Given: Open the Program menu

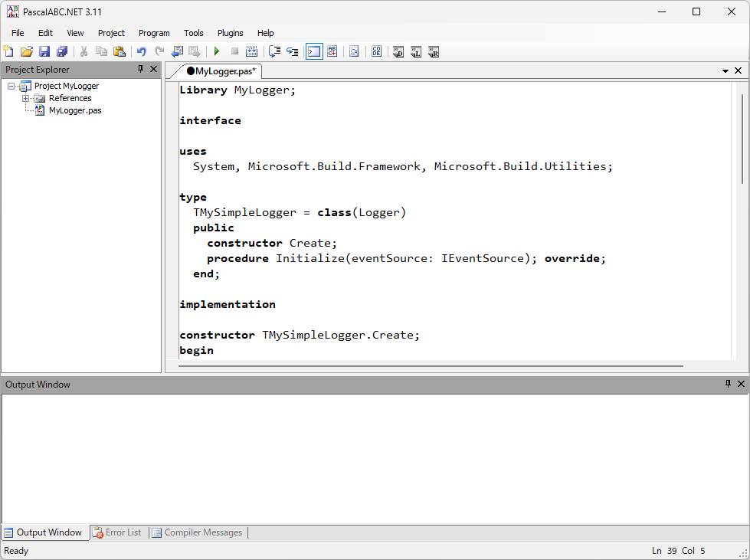Looking at the screenshot, I should (154, 33).
